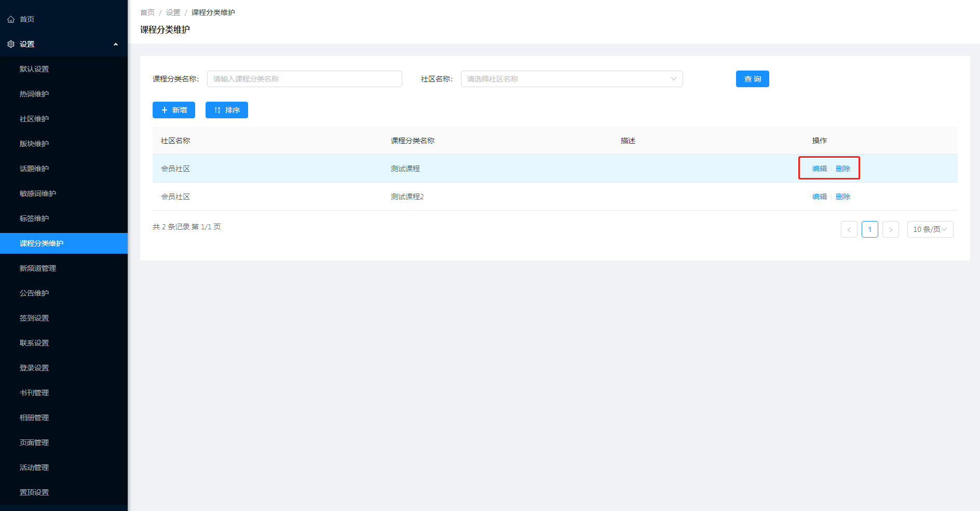This screenshot has height=511, width=980.
Task: Open 登录设置 page
Action: point(34,368)
